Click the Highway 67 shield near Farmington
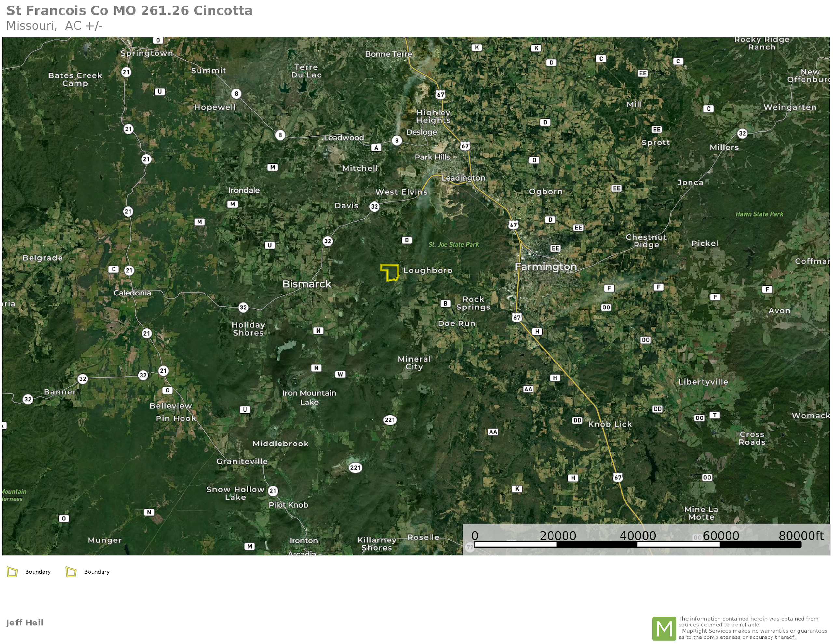Screen dimensions: 833x644 tap(513, 225)
